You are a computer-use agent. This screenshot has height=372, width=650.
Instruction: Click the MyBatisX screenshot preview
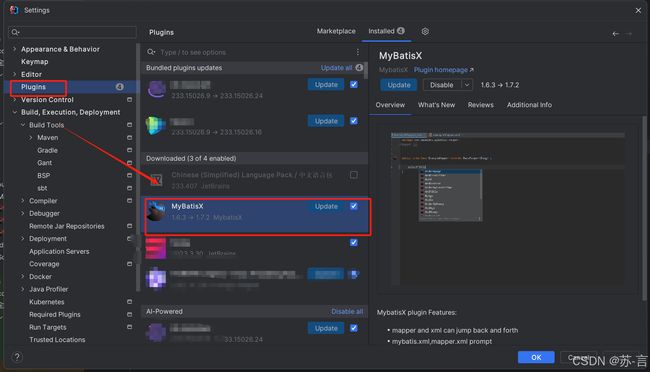(508, 209)
